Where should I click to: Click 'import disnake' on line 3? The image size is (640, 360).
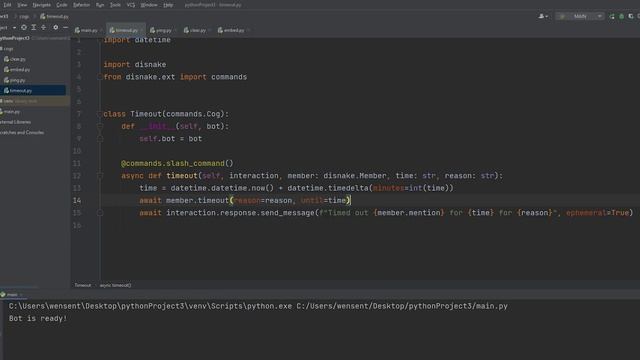tap(135, 64)
